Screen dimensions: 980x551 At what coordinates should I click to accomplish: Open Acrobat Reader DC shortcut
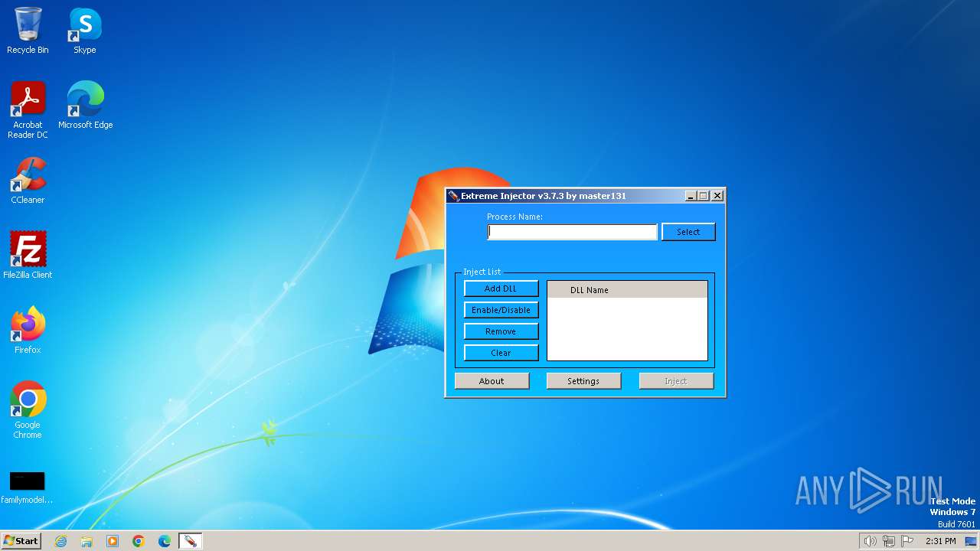pos(28,109)
